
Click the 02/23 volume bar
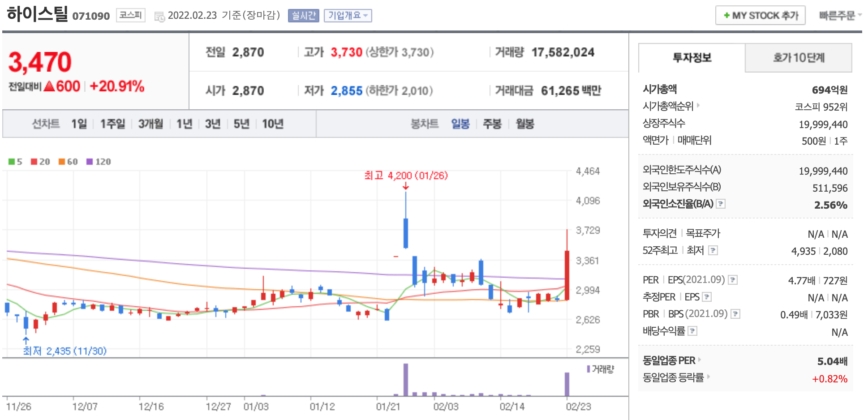(567, 384)
